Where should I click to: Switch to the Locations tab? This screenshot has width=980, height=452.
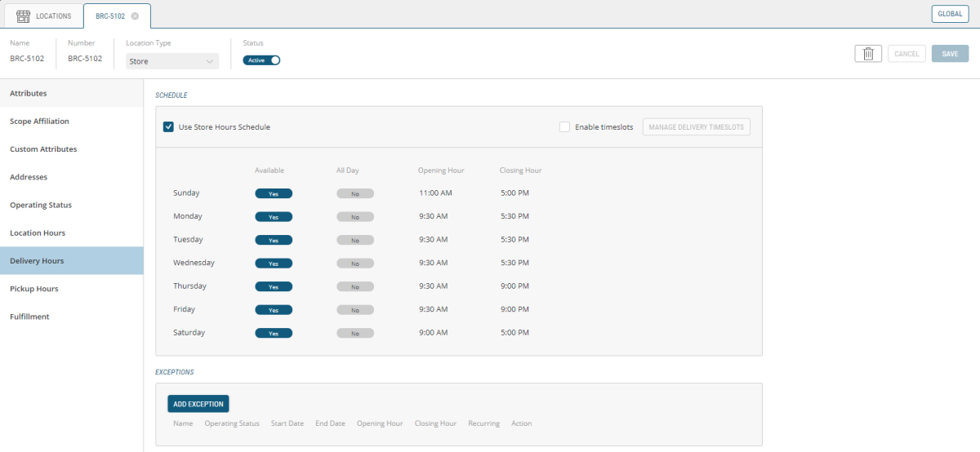pos(44,16)
